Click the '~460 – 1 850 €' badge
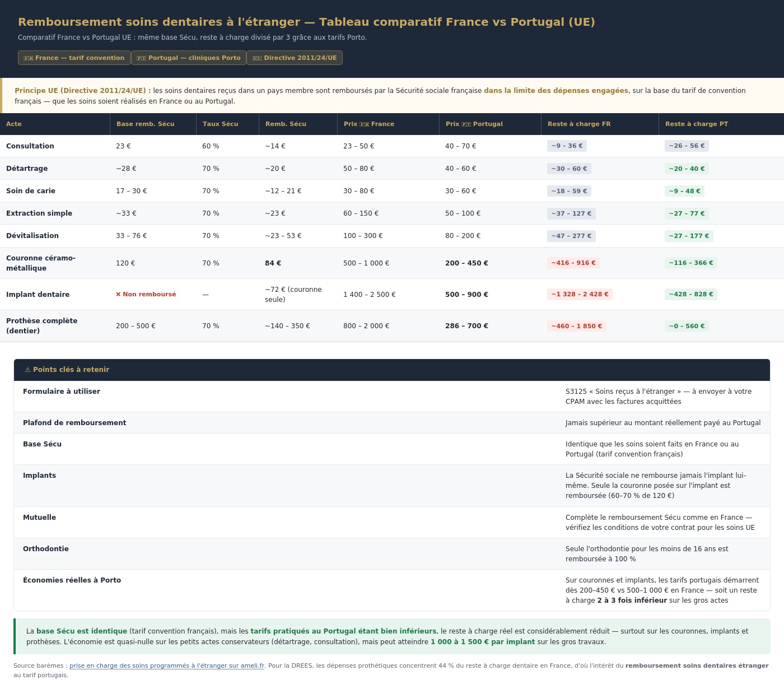Image resolution: width=784 pixels, height=689 pixels. click(x=577, y=326)
